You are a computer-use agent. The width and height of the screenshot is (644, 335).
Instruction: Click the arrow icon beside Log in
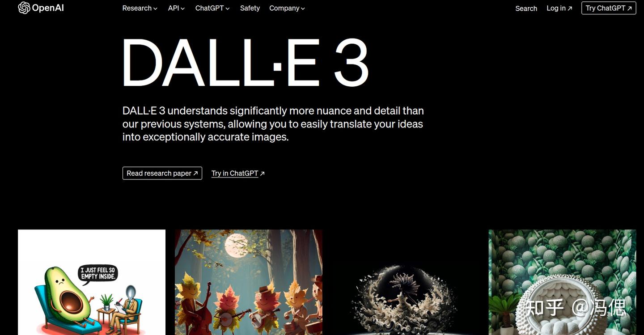pos(570,8)
